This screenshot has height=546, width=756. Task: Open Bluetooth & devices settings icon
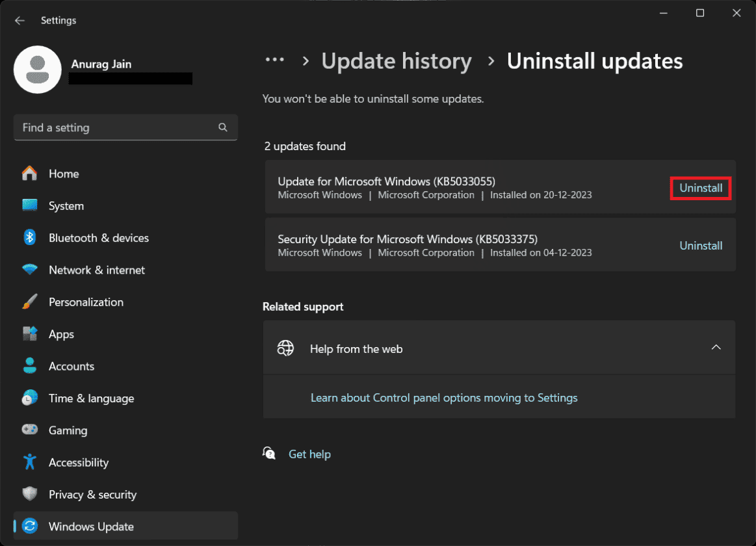tap(29, 238)
